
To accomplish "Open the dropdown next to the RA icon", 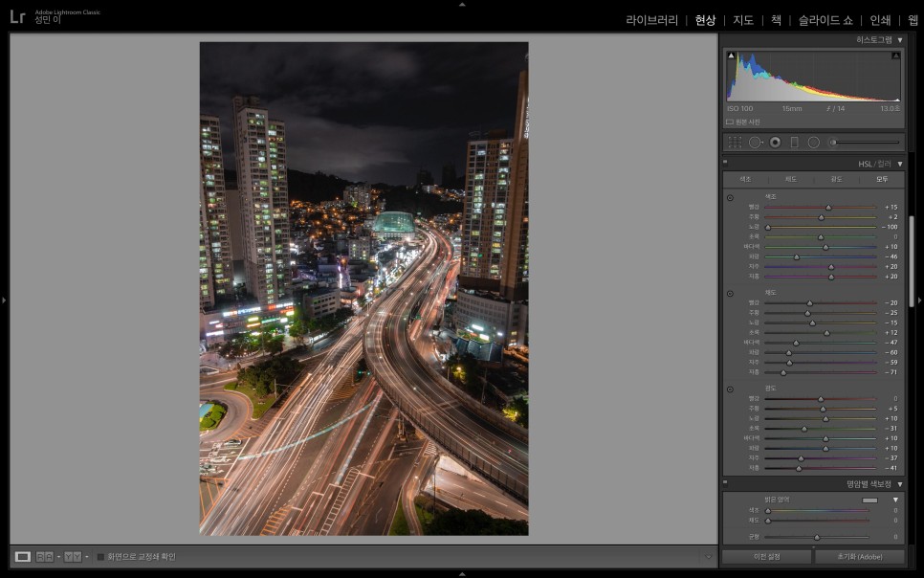I will point(58,557).
